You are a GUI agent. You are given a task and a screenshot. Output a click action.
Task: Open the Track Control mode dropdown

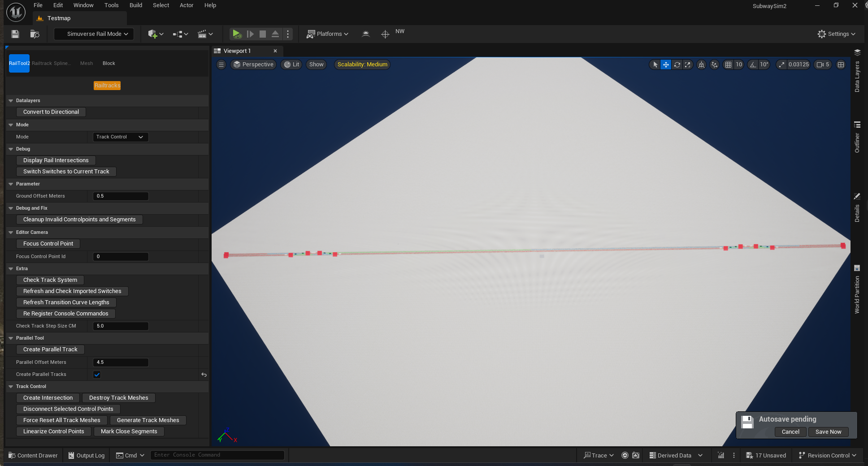tap(120, 137)
